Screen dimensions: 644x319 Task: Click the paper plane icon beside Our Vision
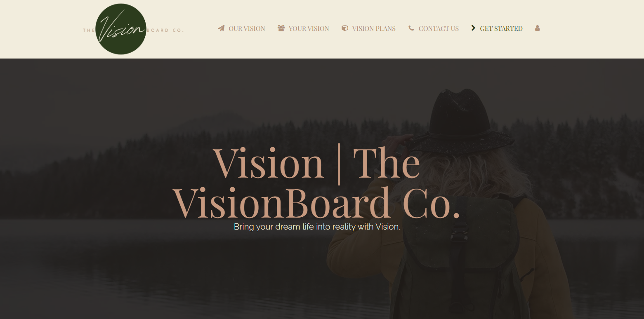pyautogui.click(x=221, y=28)
